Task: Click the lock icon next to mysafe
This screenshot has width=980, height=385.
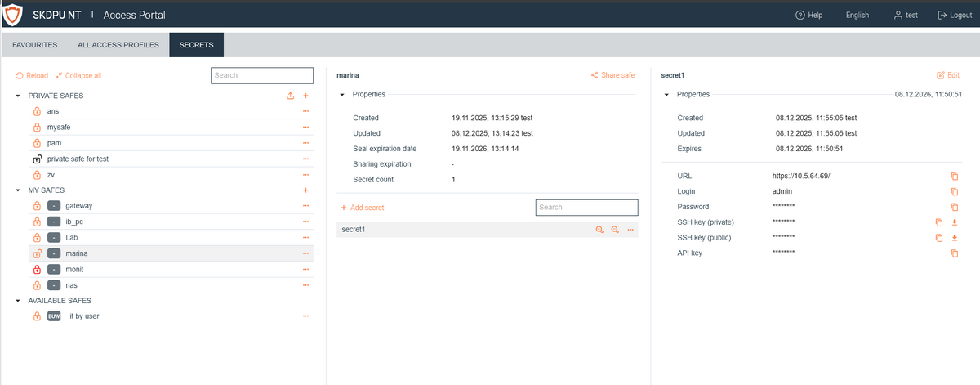Action: (x=37, y=128)
